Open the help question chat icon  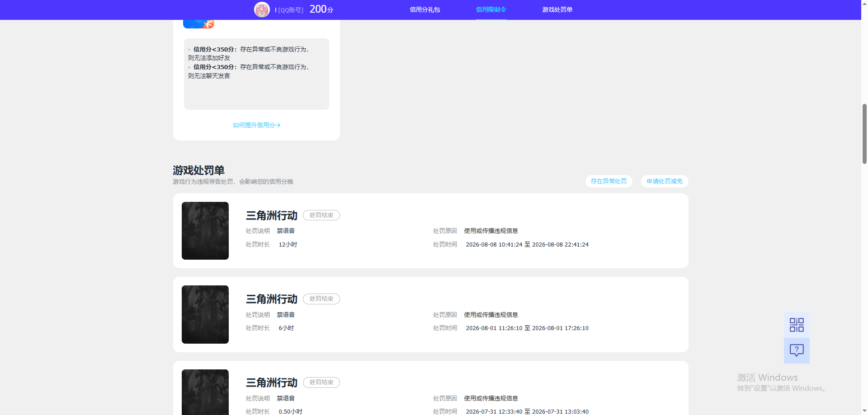pos(797,350)
